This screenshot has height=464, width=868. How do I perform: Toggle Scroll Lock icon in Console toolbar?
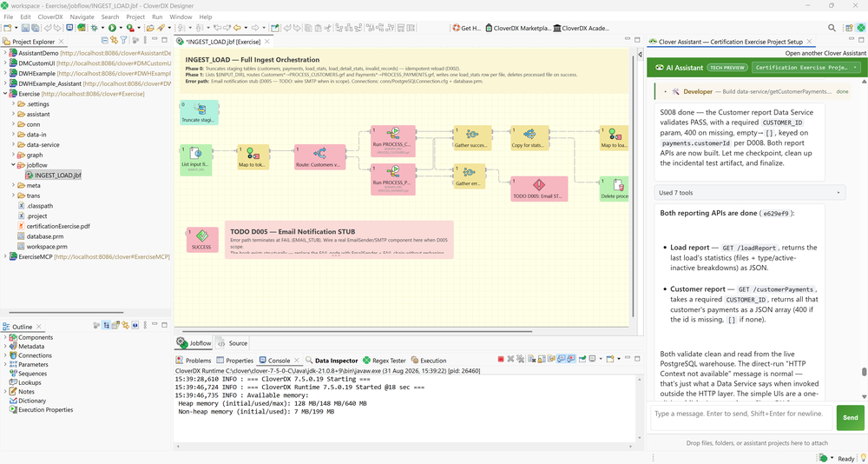542,359
